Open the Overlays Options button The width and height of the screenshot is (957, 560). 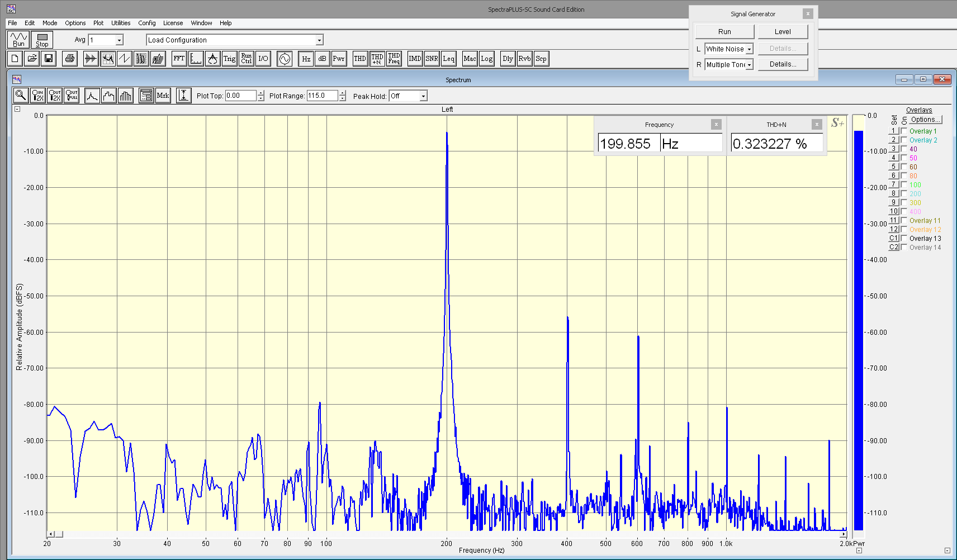925,120
